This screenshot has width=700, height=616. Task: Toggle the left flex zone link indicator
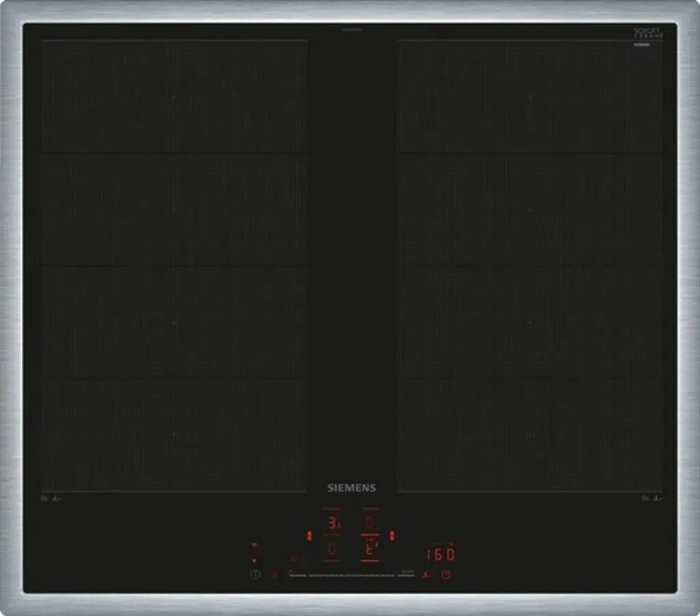pyautogui.click(x=310, y=535)
